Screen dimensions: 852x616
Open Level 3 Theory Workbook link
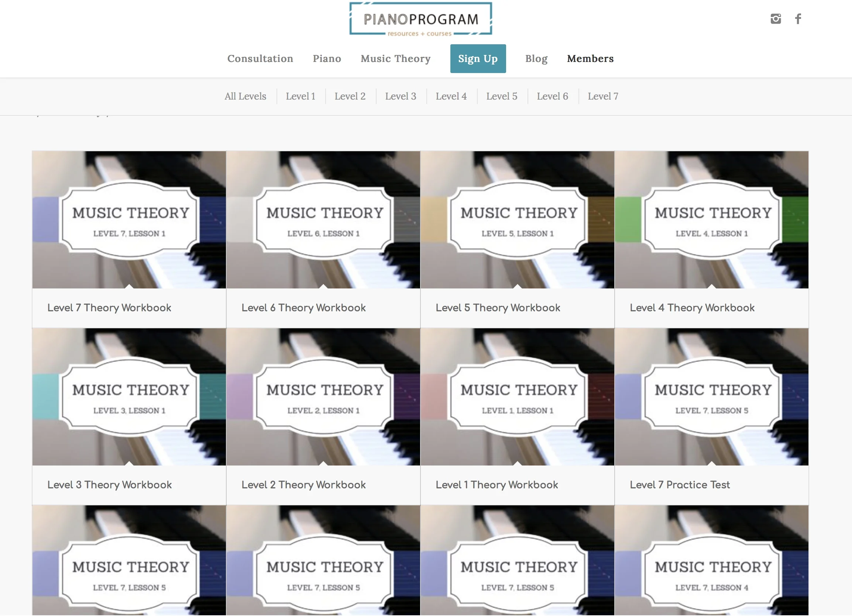(x=109, y=485)
